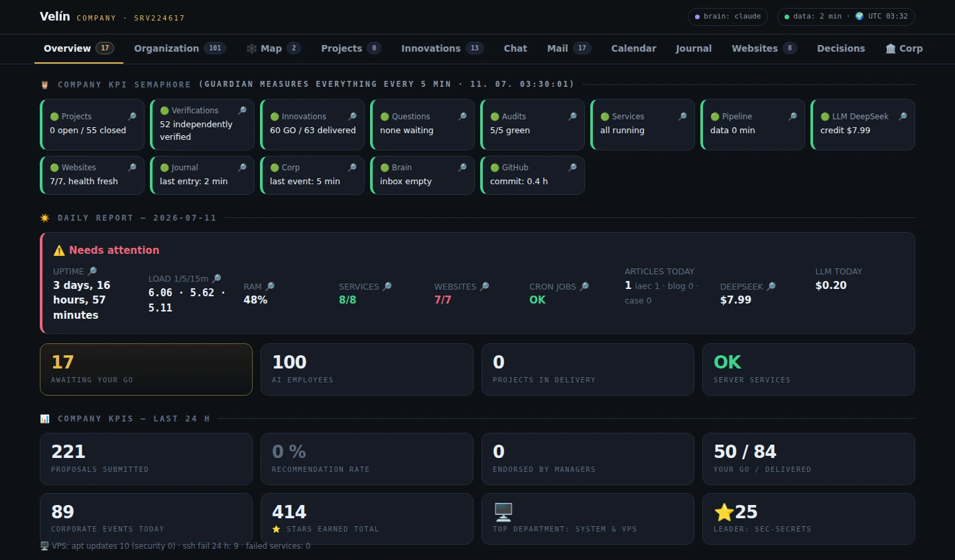Inspect SERVICES details in daily report
The height and width of the screenshot is (560, 955).
[387, 286]
